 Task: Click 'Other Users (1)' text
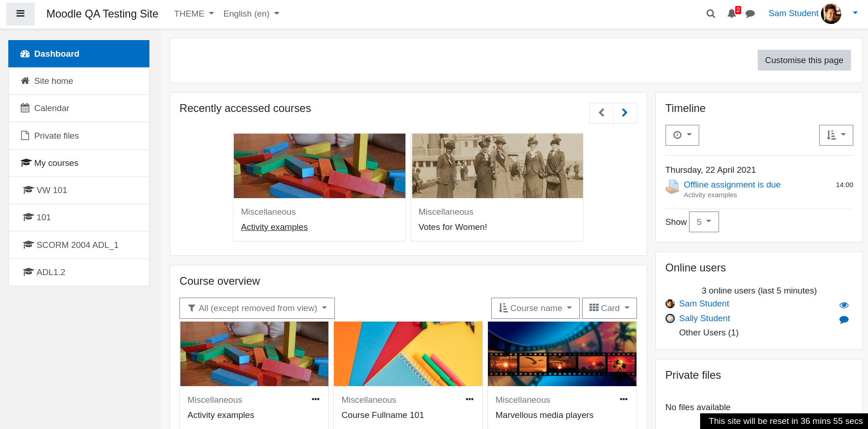click(x=708, y=333)
